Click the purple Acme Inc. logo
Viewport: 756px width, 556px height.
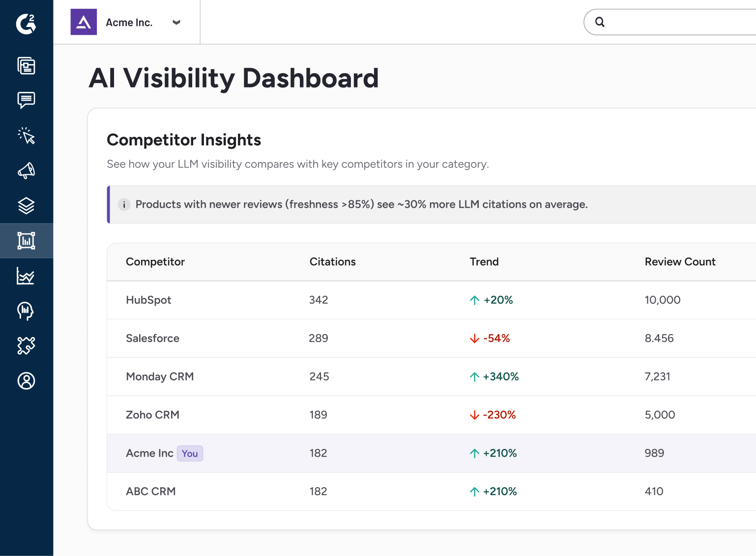(84, 22)
